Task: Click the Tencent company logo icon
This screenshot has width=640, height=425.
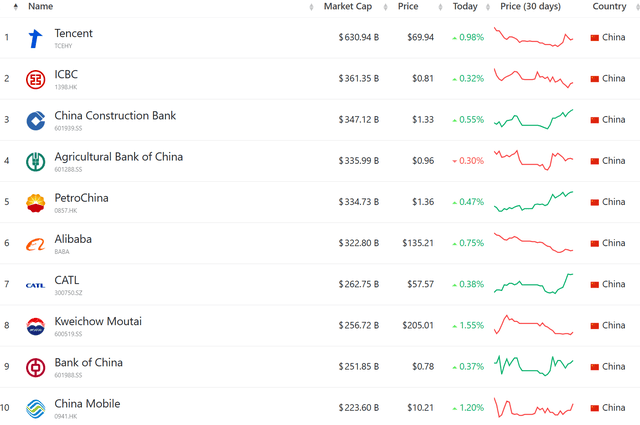Action: (x=36, y=39)
